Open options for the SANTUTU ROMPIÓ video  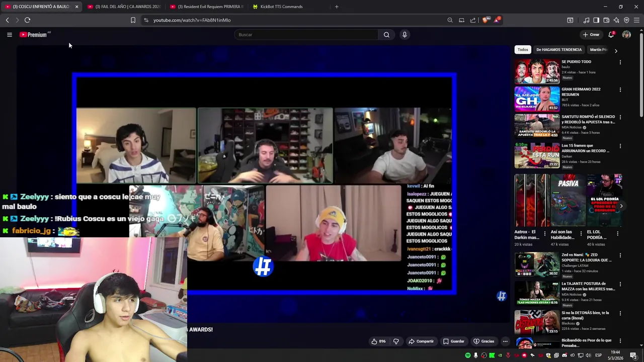tap(620, 118)
